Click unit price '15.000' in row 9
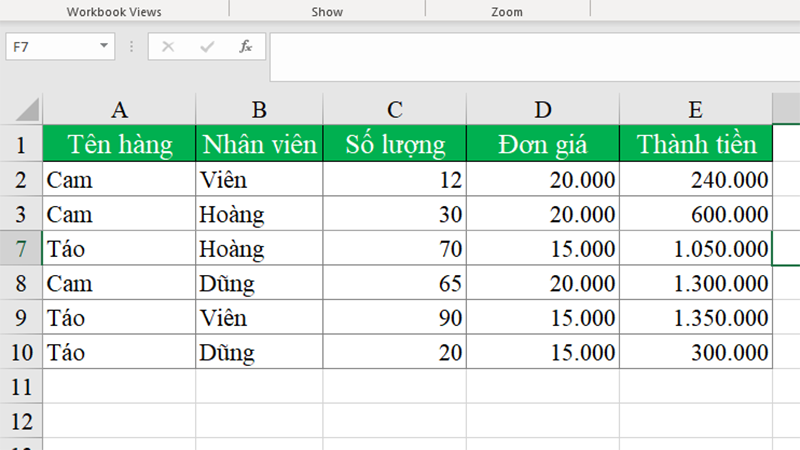The image size is (800, 450). 543,317
